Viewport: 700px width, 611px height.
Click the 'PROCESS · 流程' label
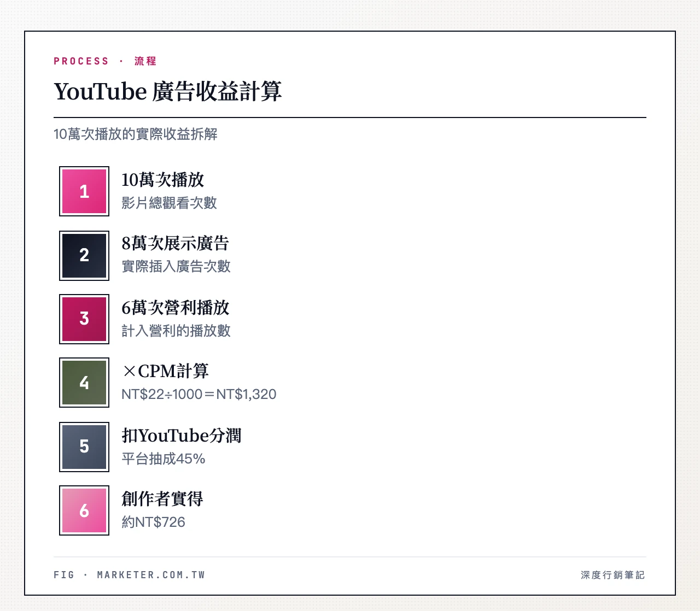pos(105,61)
